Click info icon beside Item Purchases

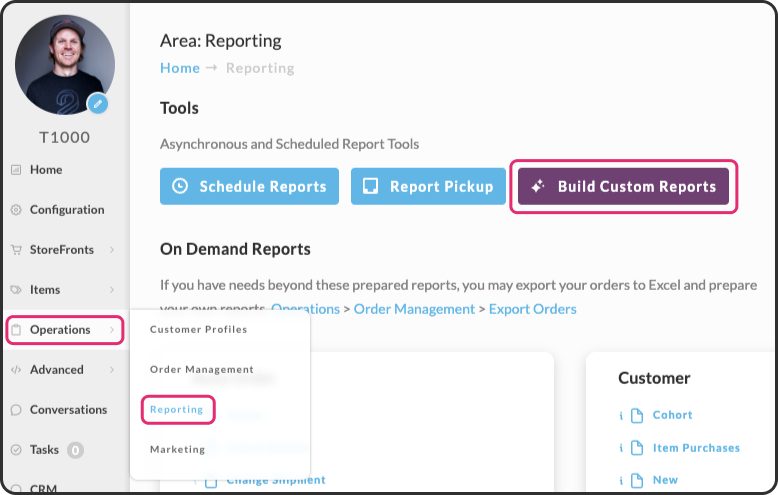621,448
